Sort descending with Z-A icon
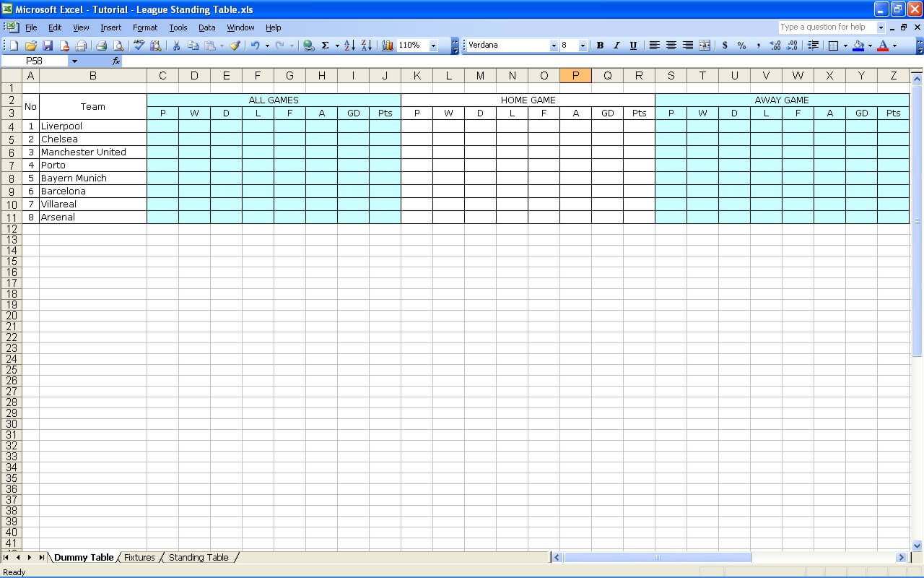This screenshot has height=578, width=924. tap(367, 46)
